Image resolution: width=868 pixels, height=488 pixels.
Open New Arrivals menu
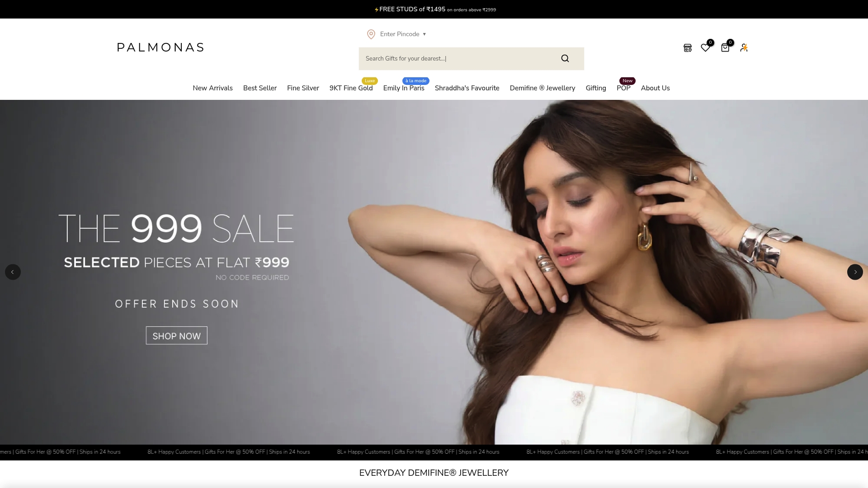point(212,88)
